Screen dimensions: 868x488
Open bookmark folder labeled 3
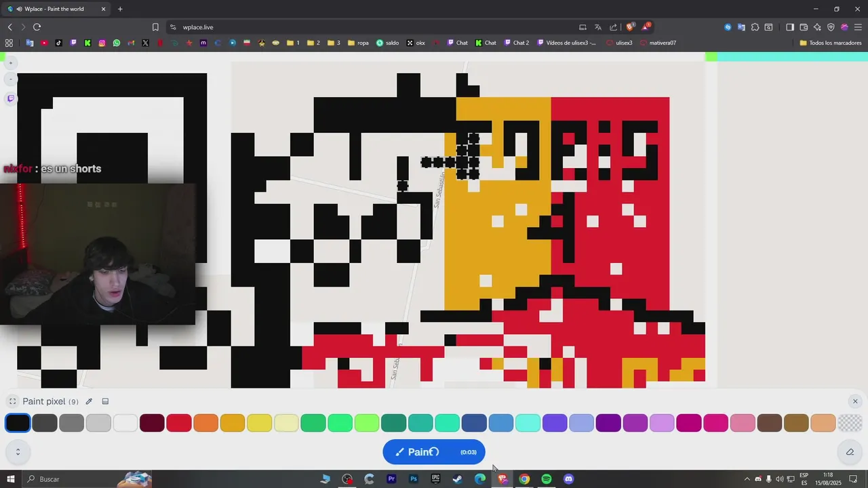click(x=334, y=43)
